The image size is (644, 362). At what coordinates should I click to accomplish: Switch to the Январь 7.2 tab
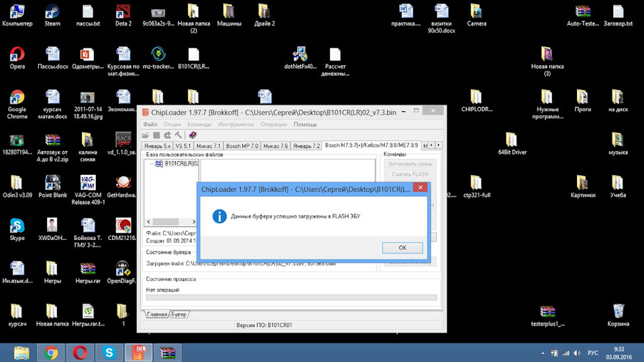coord(306,145)
